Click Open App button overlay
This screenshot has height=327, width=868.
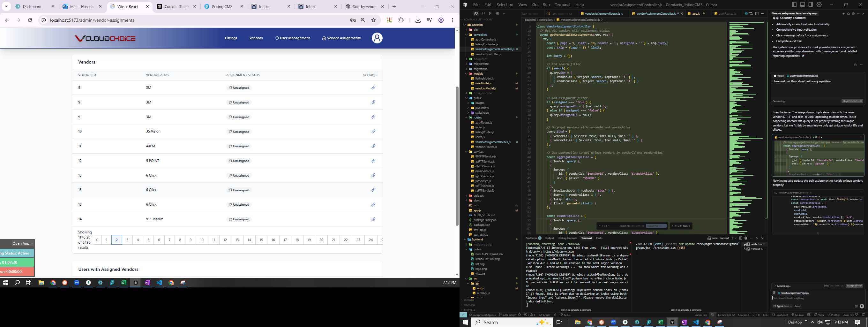coord(23,243)
